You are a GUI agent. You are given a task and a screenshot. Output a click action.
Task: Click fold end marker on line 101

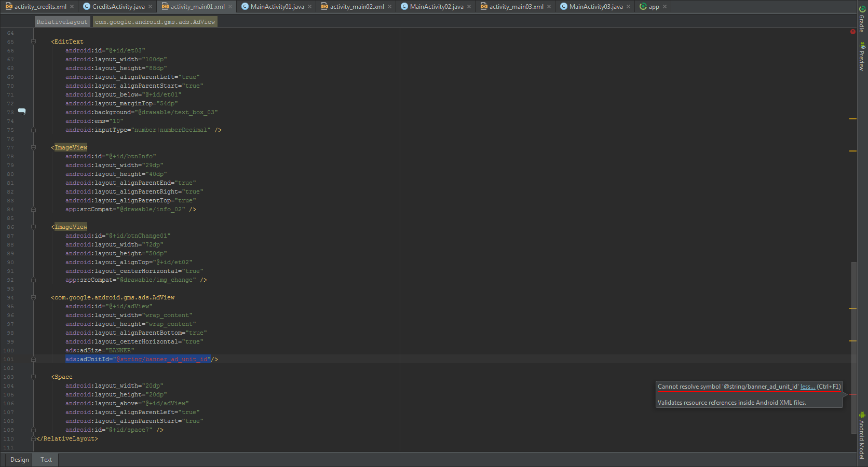(33, 359)
